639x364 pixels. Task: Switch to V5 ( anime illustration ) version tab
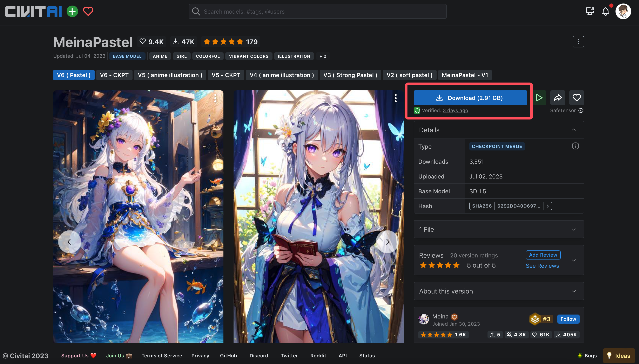tap(170, 75)
